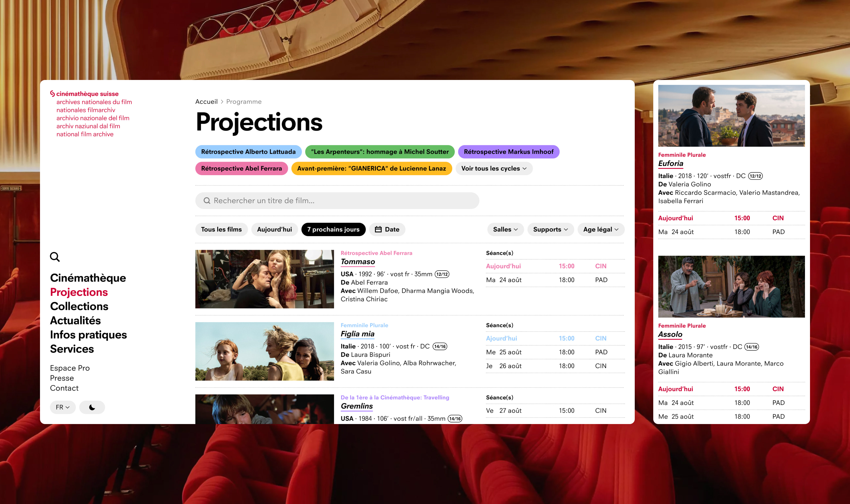Open the Date calendar picker
Screen dimensions: 850x504
(387, 230)
